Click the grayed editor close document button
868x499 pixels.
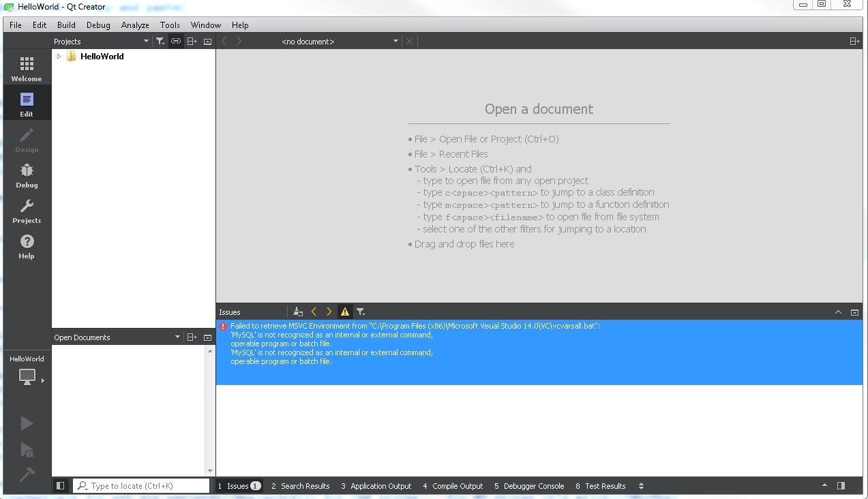click(409, 42)
